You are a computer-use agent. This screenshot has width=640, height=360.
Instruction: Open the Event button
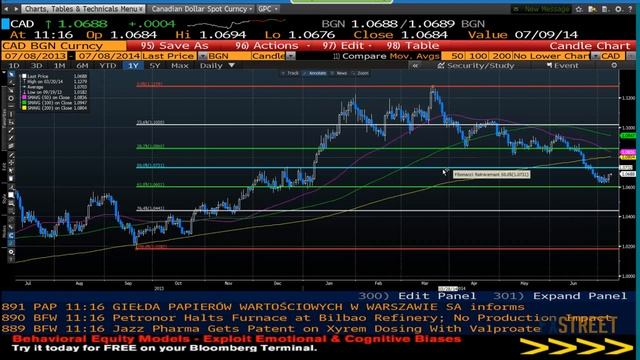click(562, 65)
